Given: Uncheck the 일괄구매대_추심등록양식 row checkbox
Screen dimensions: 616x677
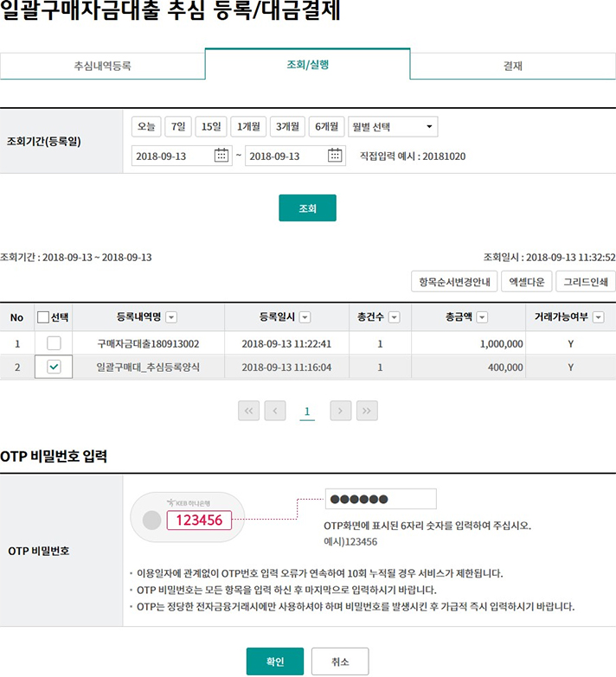Looking at the screenshot, I should pos(54,367).
